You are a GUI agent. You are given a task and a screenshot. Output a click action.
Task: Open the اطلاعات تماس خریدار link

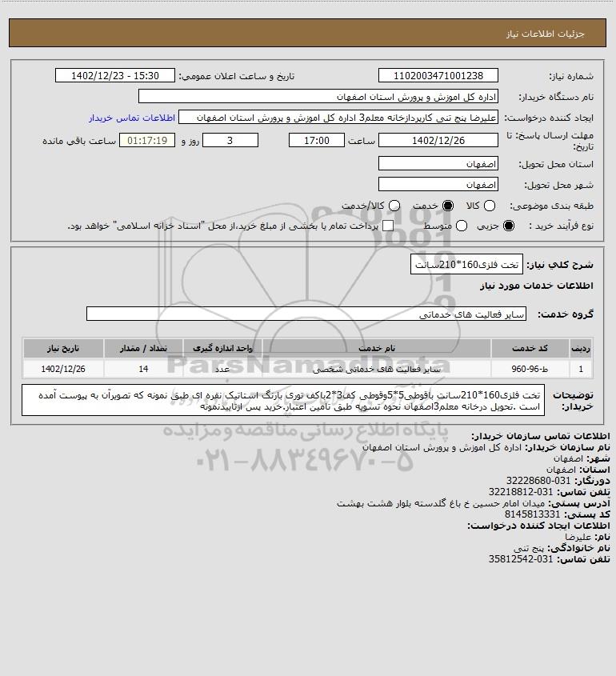(132, 118)
